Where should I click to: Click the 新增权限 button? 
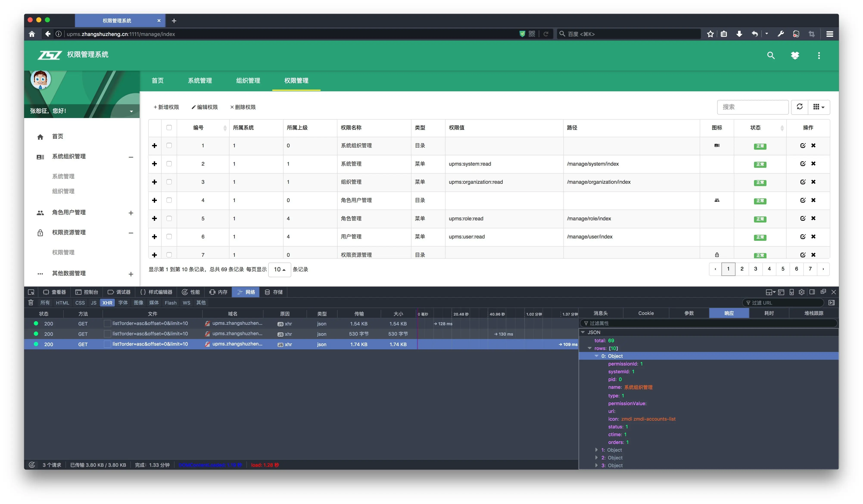(x=166, y=107)
